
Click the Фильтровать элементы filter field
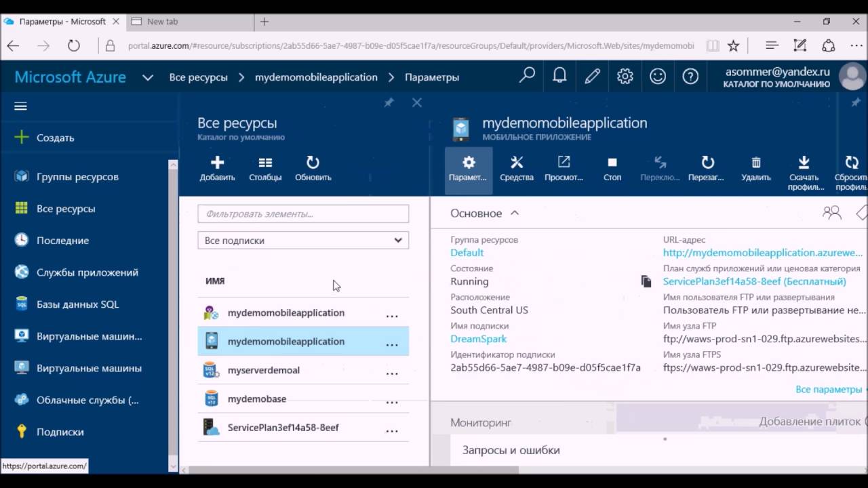point(303,213)
